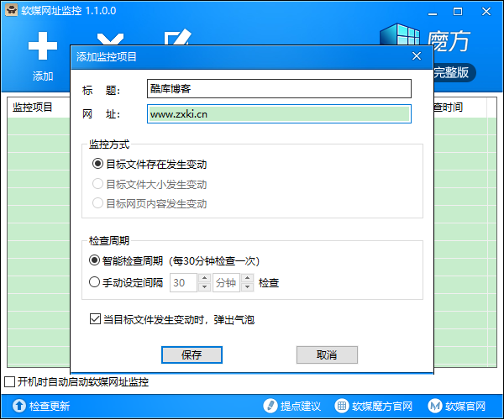Click the 检查更新 update icon
The height and width of the screenshot is (420, 504).
click(x=17, y=406)
